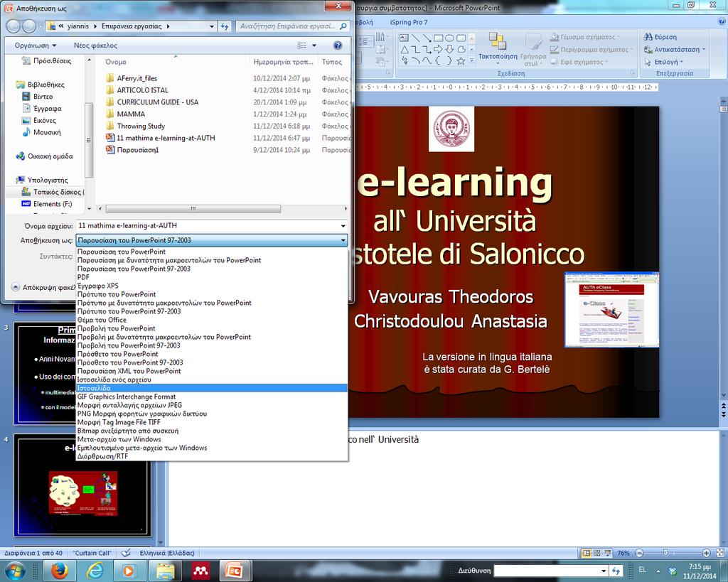Open the file explorer taskbar icon
This screenshot has width=728, height=582.
click(x=165, y=571)
